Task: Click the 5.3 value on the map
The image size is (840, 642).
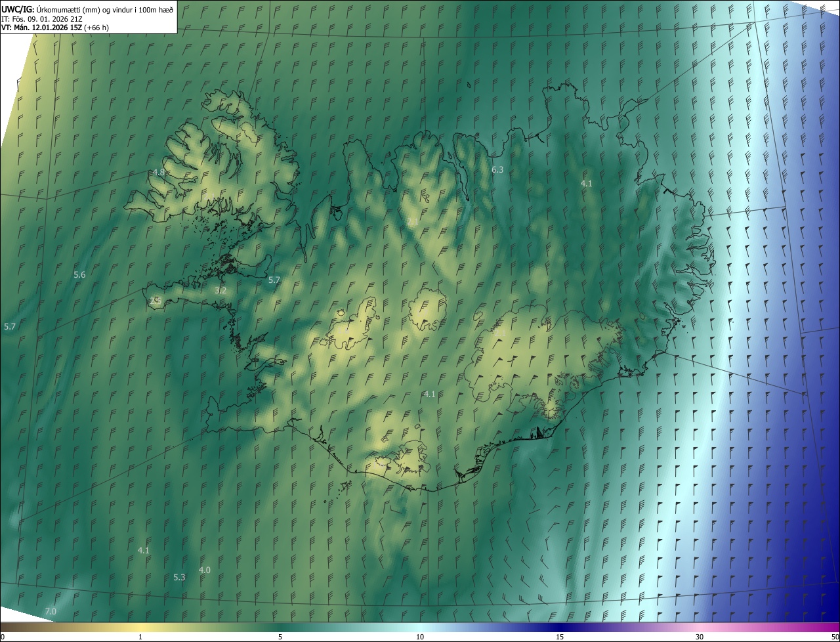Action: (x=179, y=577)
